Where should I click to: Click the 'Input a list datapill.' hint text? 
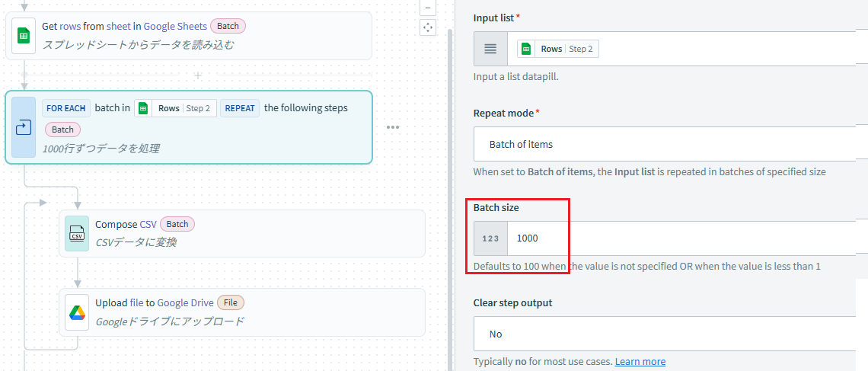pos(516,76)
